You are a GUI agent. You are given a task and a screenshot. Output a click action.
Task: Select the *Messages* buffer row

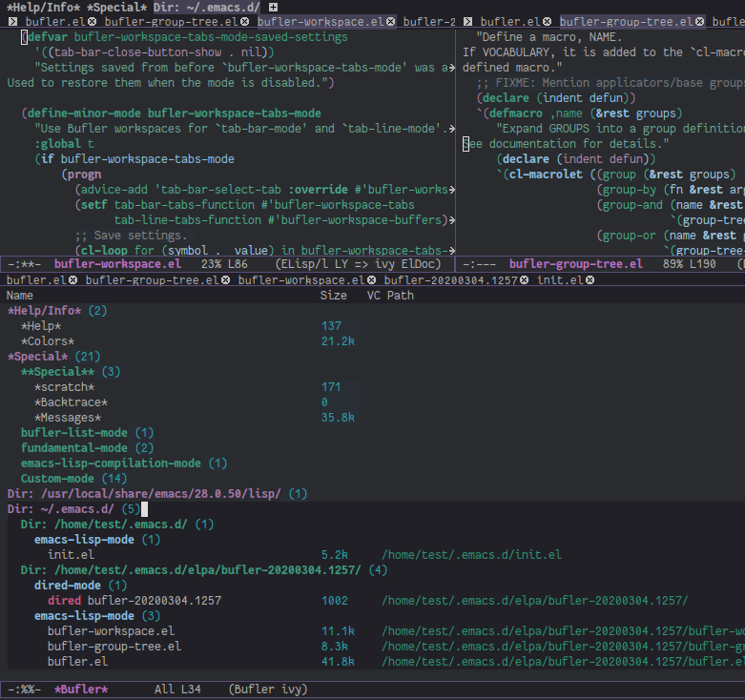(x=68, y=418)
